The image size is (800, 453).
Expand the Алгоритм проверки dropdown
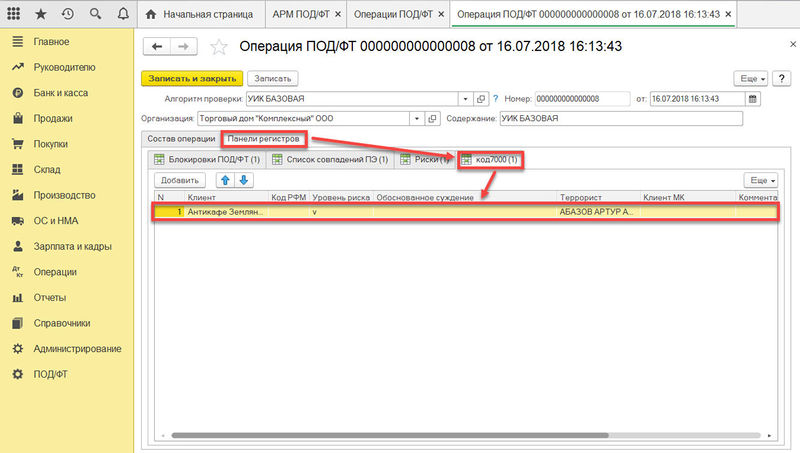tap(465, 99)
